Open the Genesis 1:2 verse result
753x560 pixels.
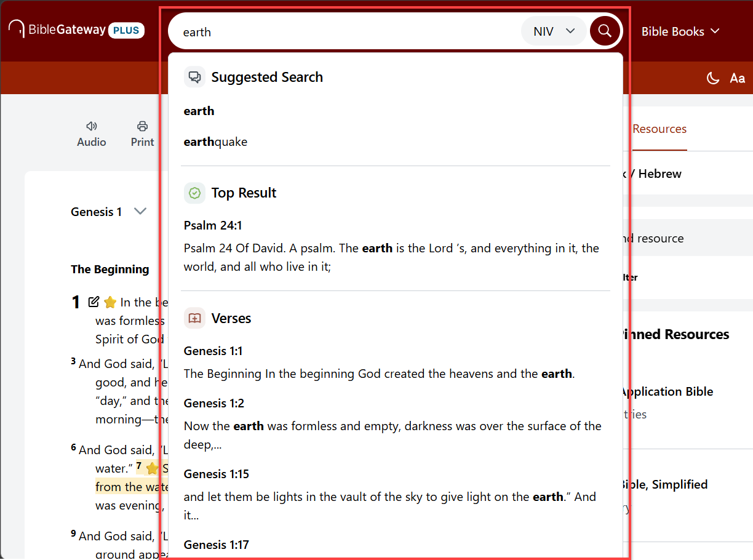click(395, 423)
